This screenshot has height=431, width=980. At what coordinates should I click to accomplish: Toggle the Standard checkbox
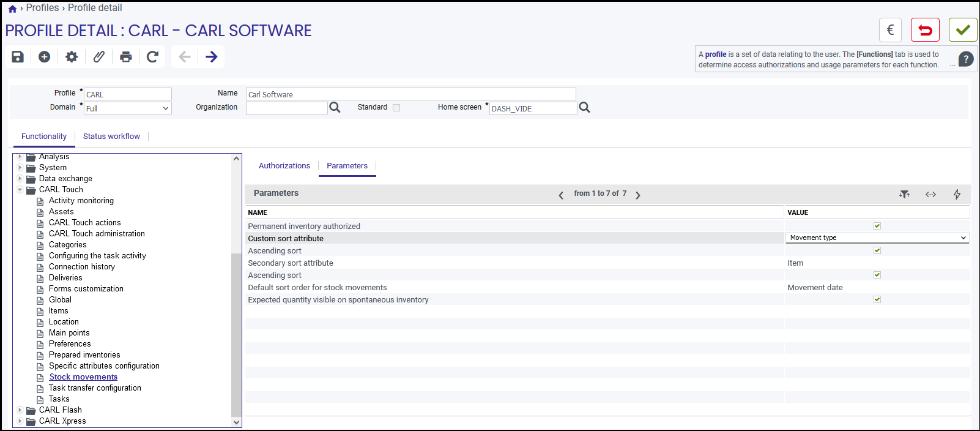(x=396, y=108)
